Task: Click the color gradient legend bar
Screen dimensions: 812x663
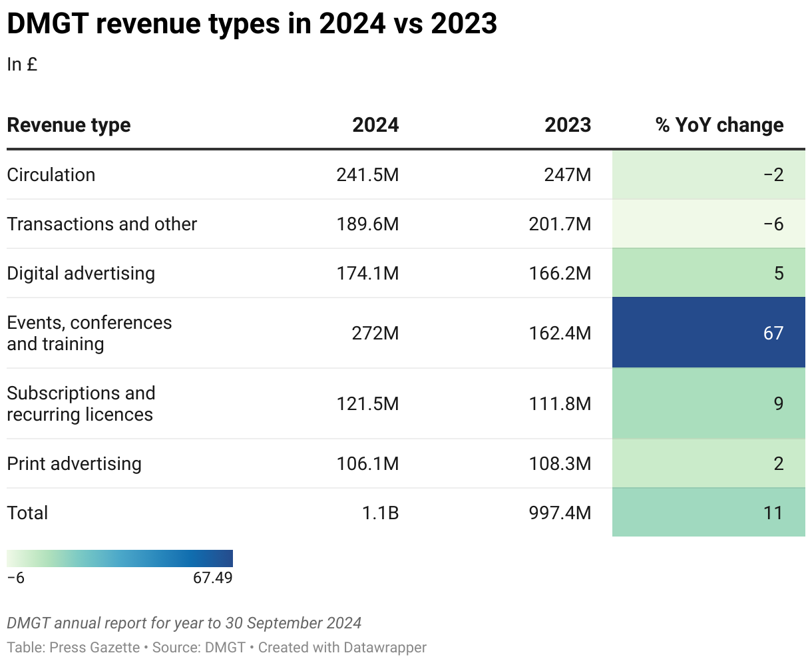Action: 120,558
